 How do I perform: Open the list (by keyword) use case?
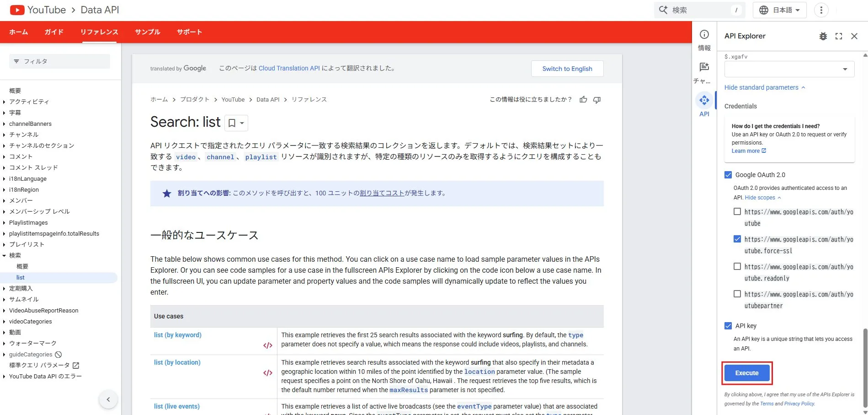pos(178,335)
